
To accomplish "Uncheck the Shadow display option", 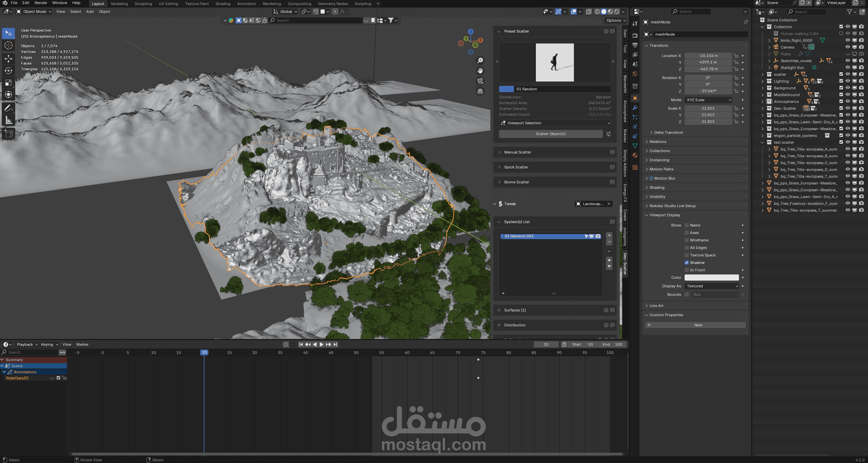I will point(687,263).
